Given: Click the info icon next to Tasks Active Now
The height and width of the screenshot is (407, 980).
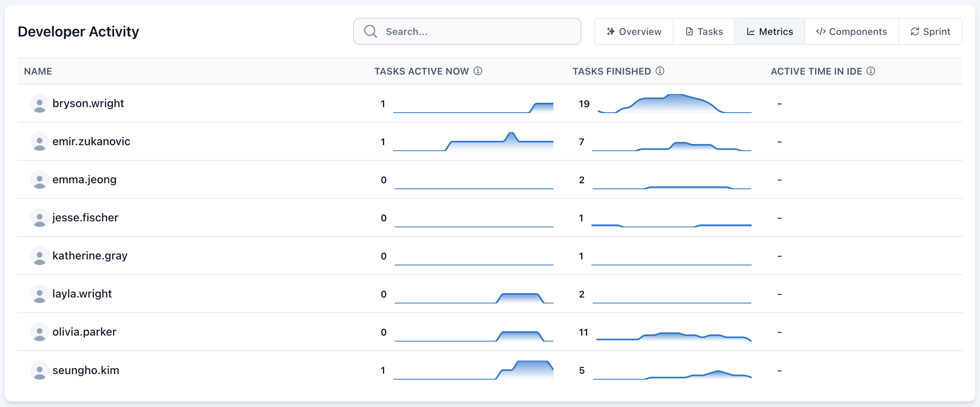Looking at the screenshot, I should (x=479, y=71).
